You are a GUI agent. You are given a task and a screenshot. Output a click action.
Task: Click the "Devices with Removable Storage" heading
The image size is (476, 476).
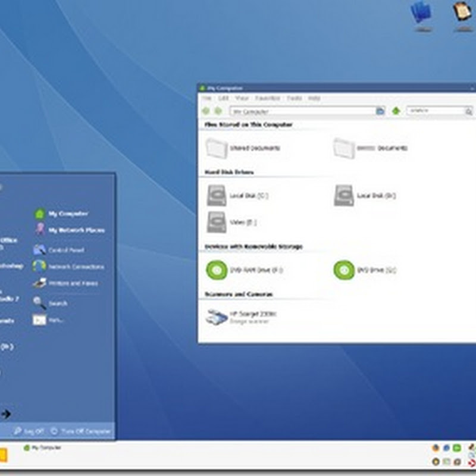pos(253,246)
